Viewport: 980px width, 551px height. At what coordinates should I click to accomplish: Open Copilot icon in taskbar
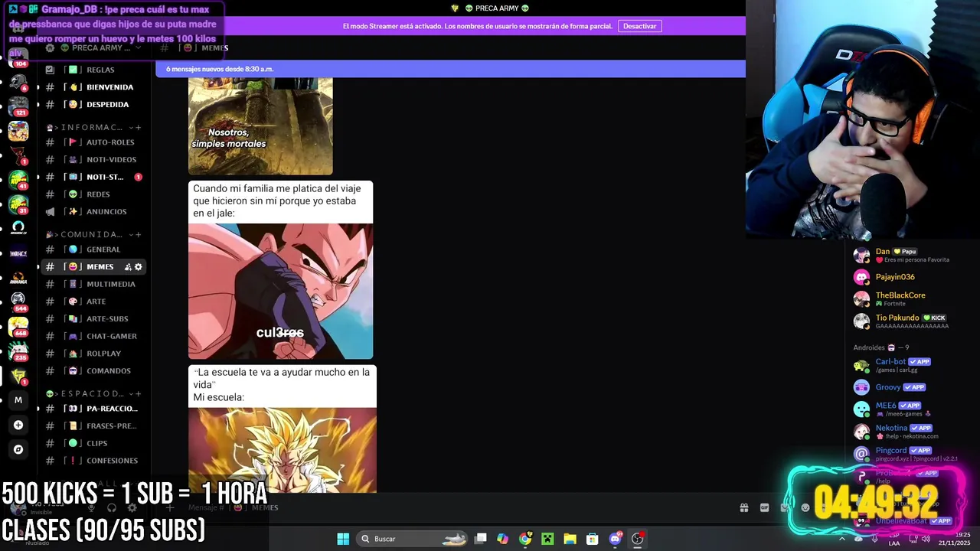pos(502,539)
